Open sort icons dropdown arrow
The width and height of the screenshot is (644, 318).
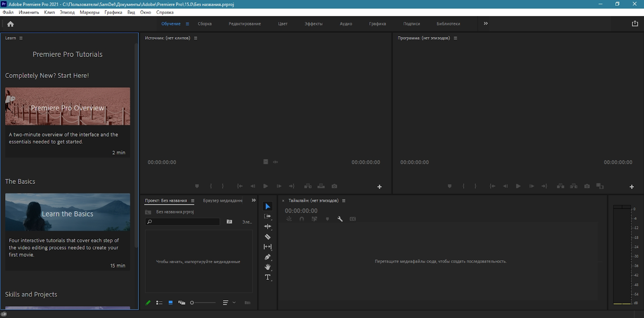click(x=234, y=303)
